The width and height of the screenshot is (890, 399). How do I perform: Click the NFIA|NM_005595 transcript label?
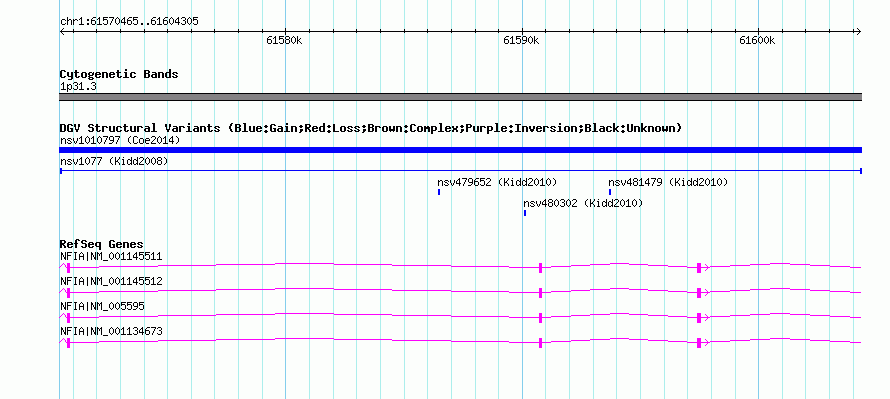coord(102,306)
